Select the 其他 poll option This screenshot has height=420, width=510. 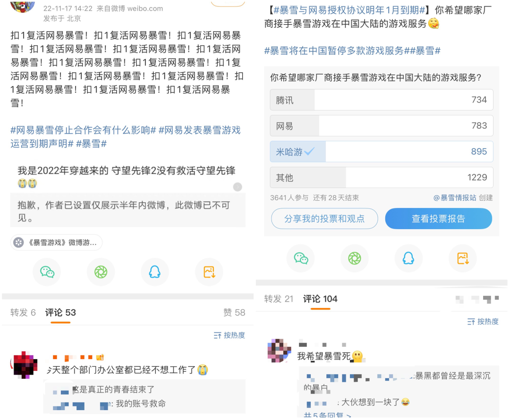click(x=382, y=177)
